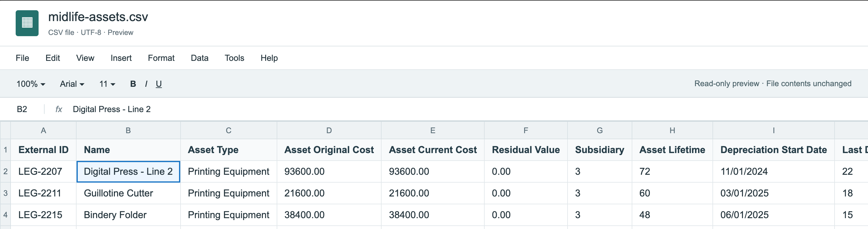Image resolution: width=868 pixels, height=229 pixels.
Task: Open the Arial font dropdown
Action: coord(72,84)
